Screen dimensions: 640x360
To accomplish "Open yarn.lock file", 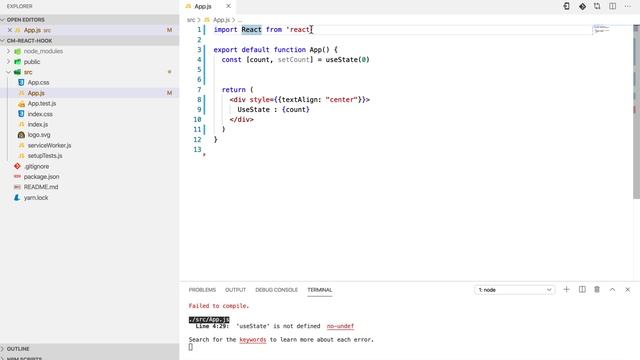I will 36,198.
